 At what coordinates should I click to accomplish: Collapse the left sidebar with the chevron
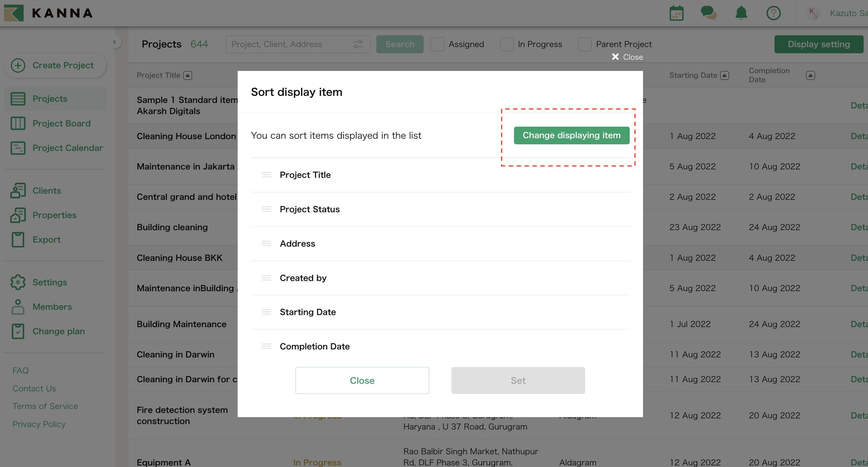[x=115, y=42]
